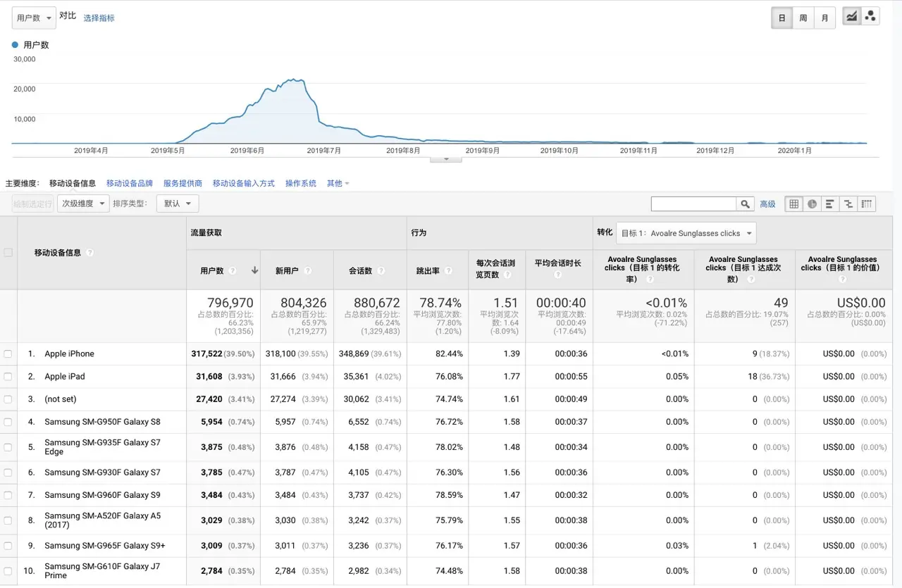Check the Apple iPhone row checkbox
902x588 pixels.
[x=8, y=354]
